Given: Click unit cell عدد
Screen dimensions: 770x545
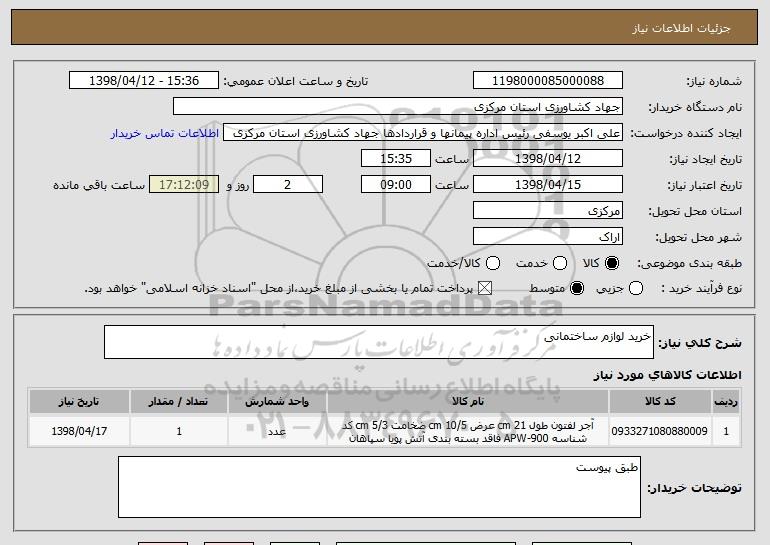Looking at the screenshot, I should point(277,431).
